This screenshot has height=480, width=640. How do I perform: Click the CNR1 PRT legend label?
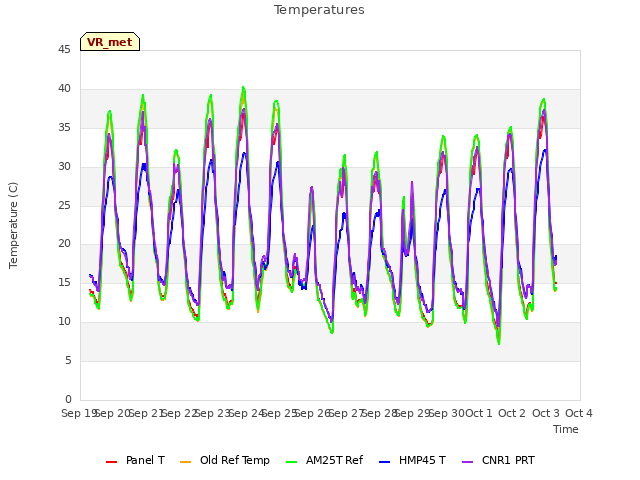tap(508, 460)
